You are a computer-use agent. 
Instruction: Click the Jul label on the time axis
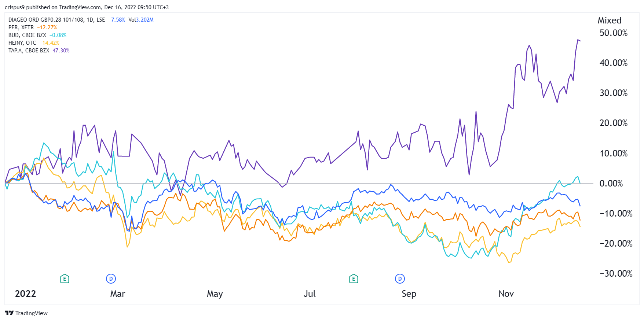click(310, 294)
